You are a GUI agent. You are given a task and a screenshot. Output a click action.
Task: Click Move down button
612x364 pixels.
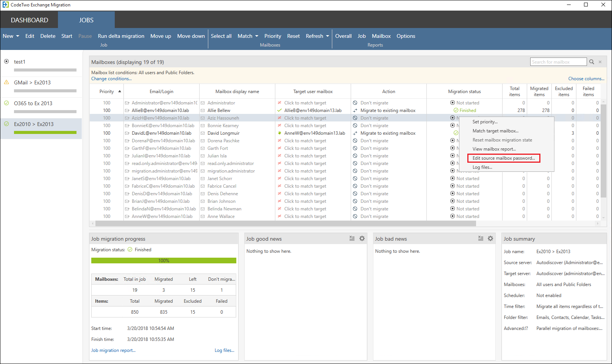tap(191, 36)
